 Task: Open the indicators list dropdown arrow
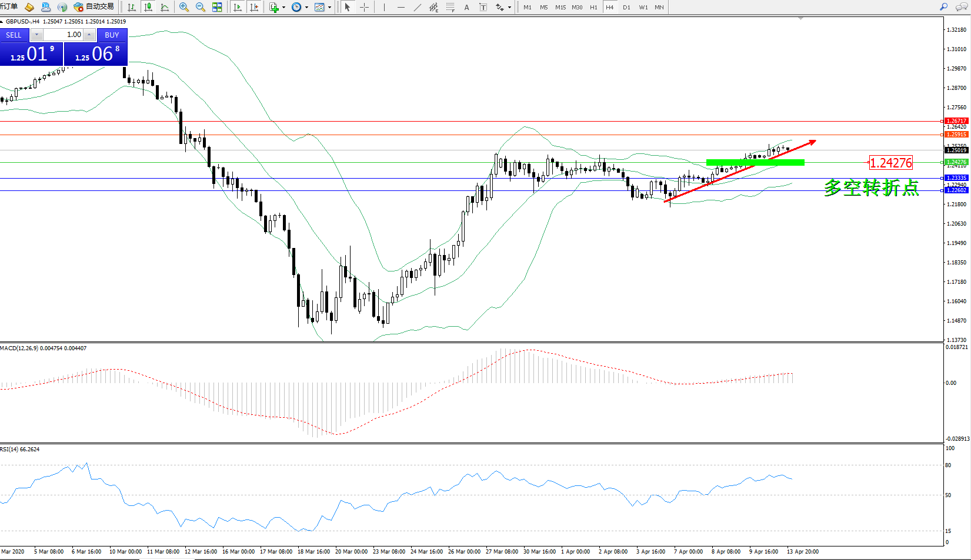[284, 8]
